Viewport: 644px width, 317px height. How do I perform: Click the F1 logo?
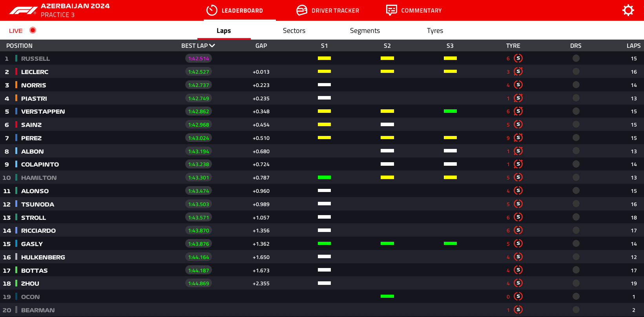[x=23, y=11]
